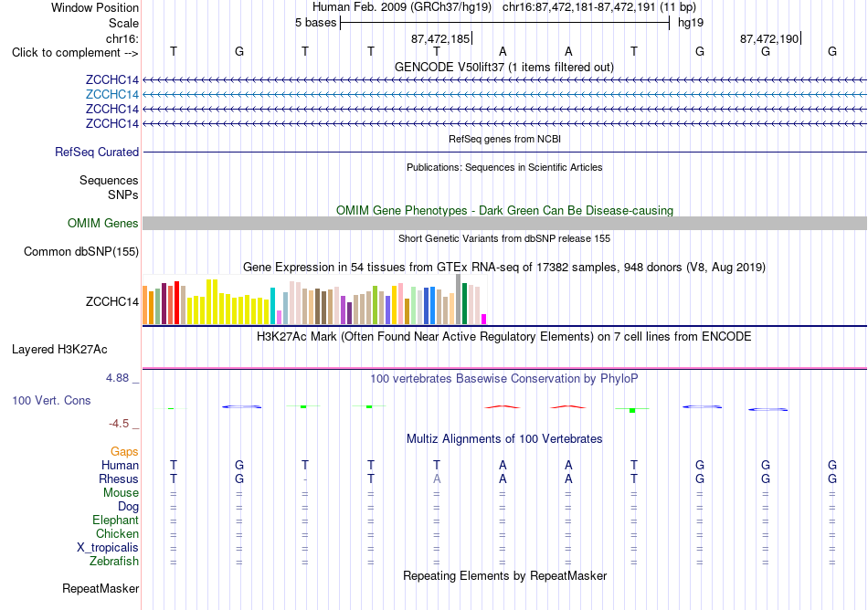Click the cyan bar in GTEx expression chart
This screenshot has height=610, width=868.
(272, 306)
